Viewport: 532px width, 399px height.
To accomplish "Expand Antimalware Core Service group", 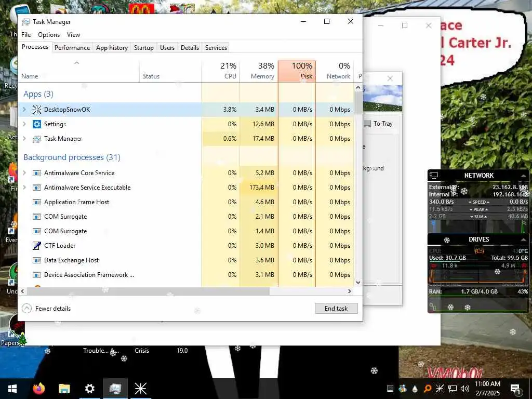I will (24, 172).
